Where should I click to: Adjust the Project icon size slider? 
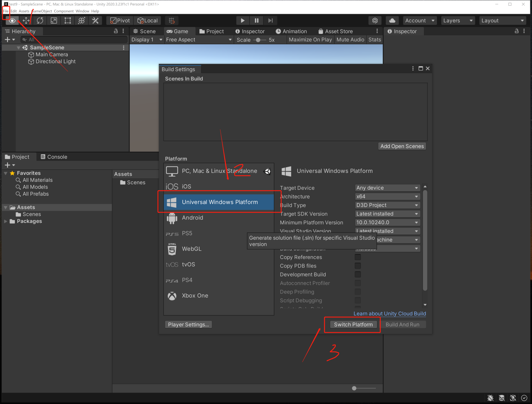click(364, 388)
